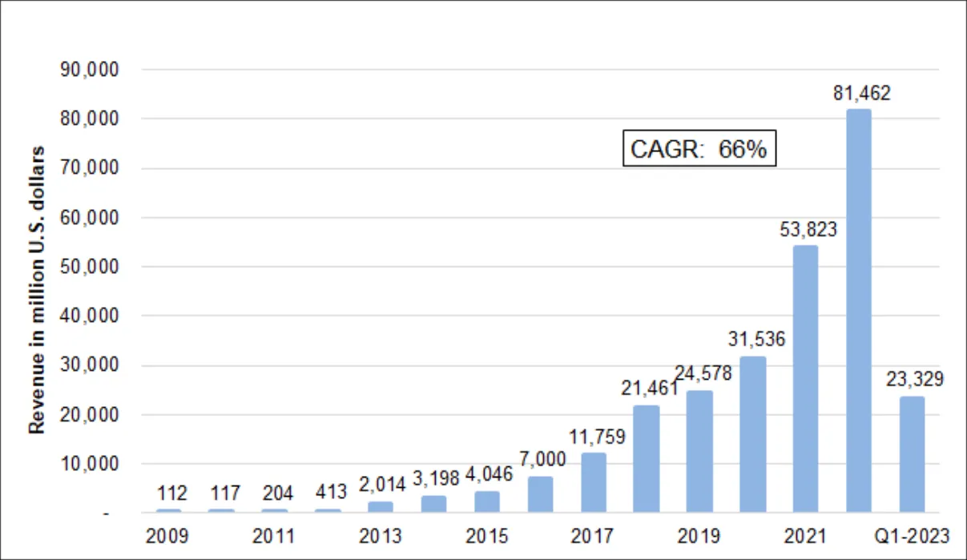
Task: Select the bar labeled 24,578
Action: [700, 452]
